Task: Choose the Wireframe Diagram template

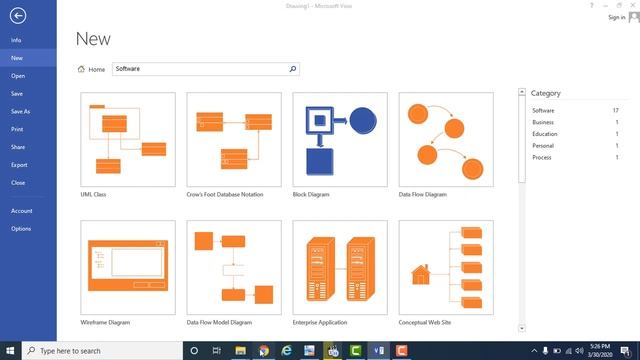Action: (x=128, y=268)
